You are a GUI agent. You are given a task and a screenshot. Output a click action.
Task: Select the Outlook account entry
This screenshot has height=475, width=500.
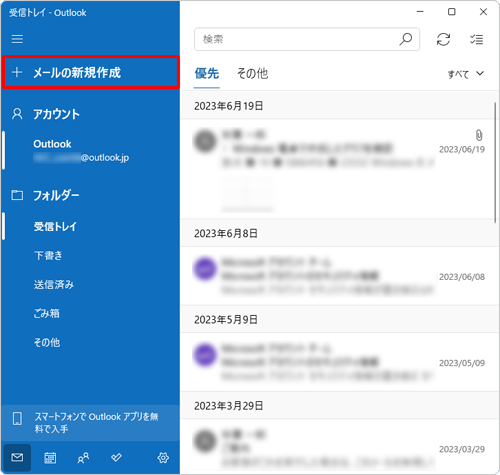point(91,150)
